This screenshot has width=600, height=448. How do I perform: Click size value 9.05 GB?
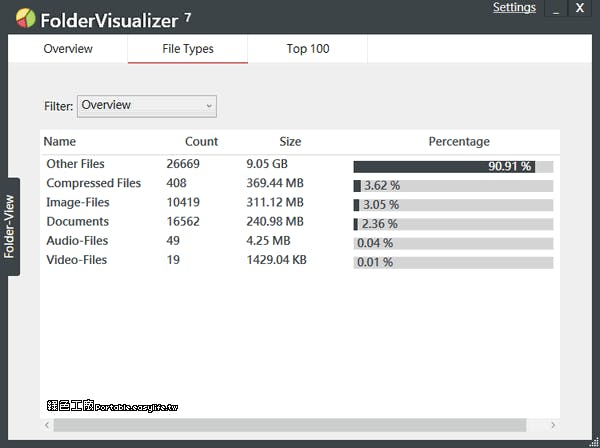pos(267,164)
